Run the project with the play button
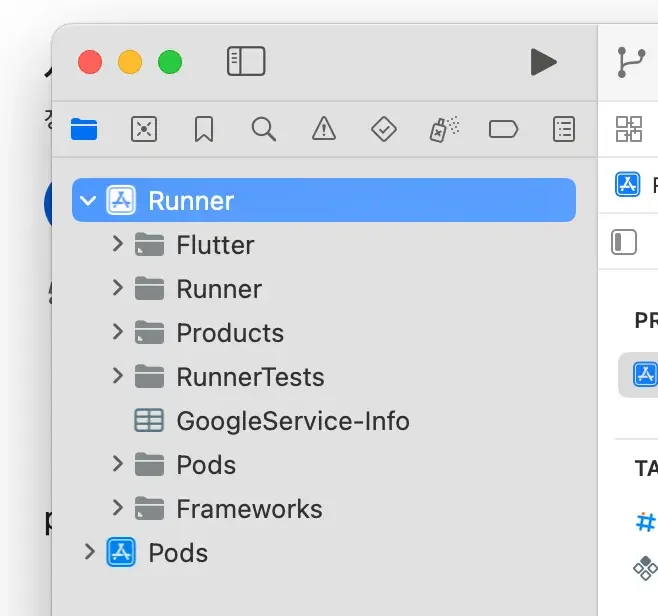 pyautogui.click(x=543, y=62)
